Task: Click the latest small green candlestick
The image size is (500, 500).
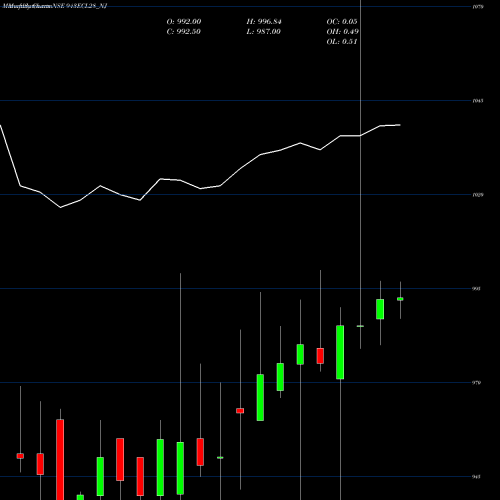Action: coord(400,299)
